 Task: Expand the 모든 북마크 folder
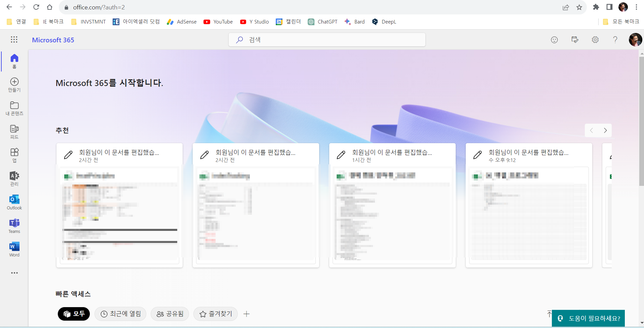click(x=621, y=22)
